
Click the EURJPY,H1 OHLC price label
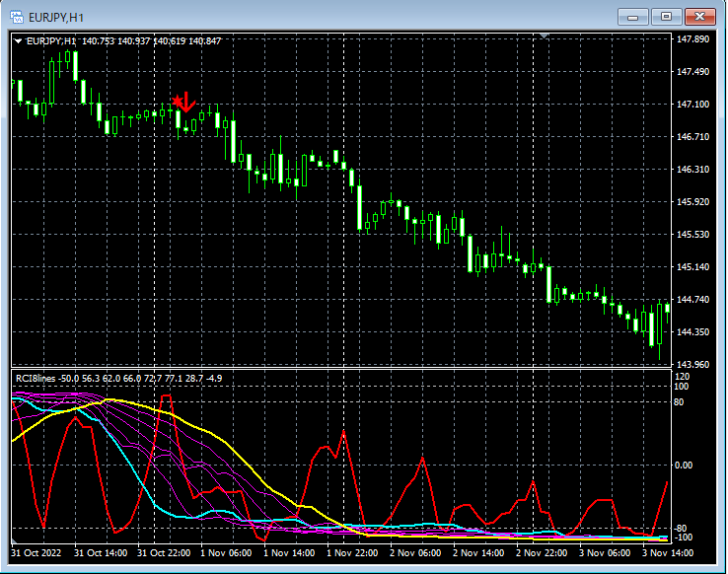[123, 40]
